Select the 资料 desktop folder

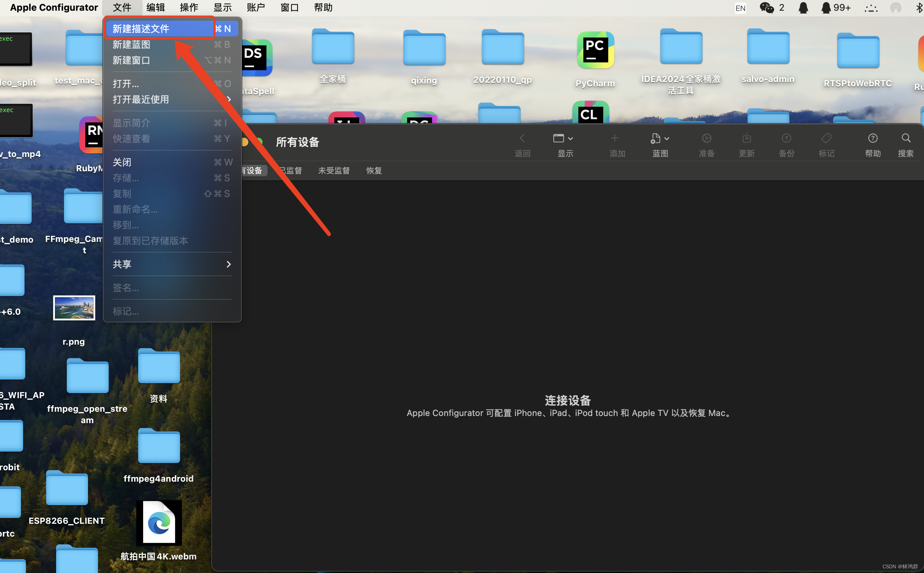[159, 366]
